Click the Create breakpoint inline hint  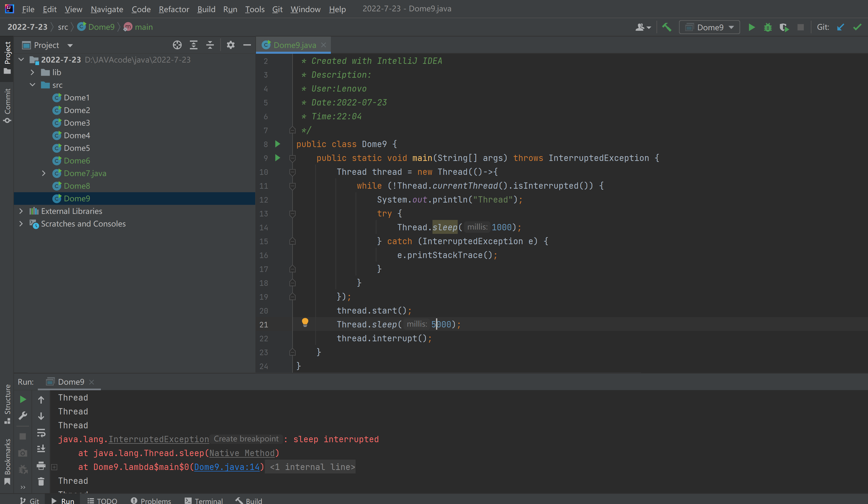pyautogui.click(x=246, y=439)
